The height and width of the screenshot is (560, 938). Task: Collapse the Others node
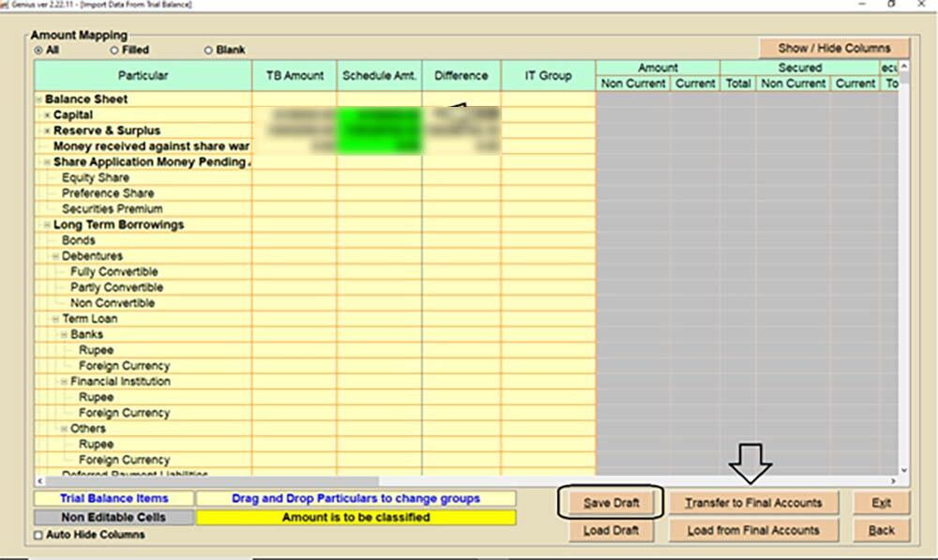point(64,429)
